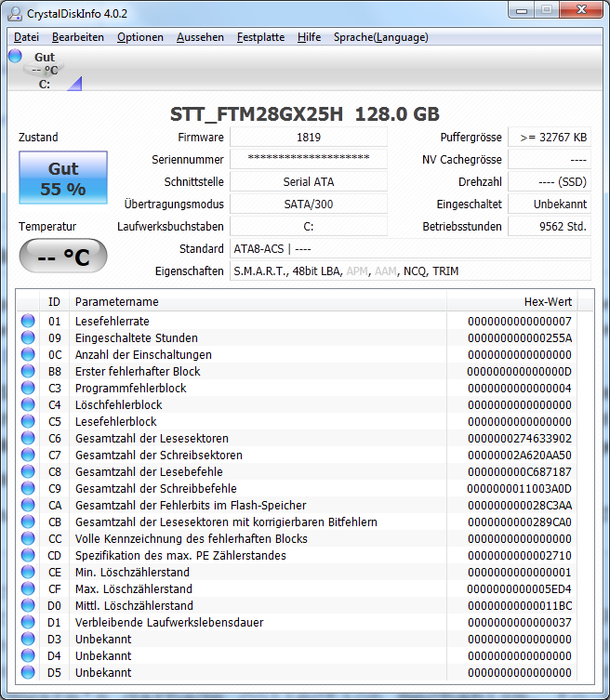Click the Drehzahl value ---- (SSD)

tap(550, 181)
